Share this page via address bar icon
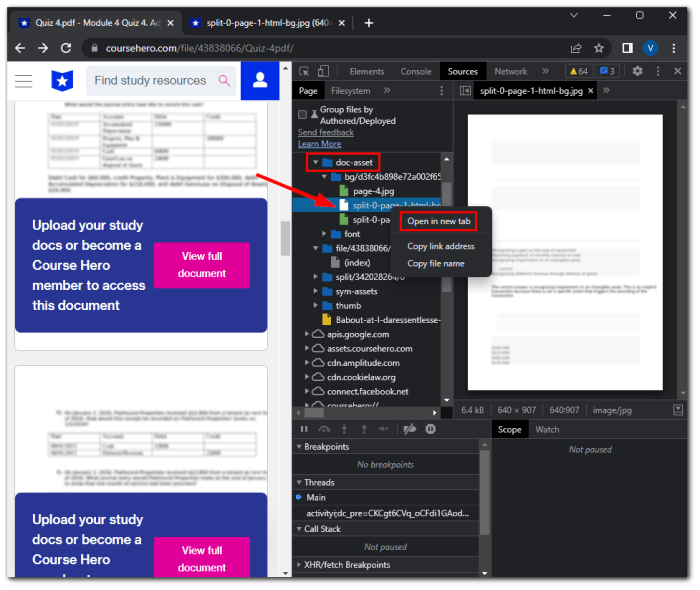700x590 pixels. tap(576, 48)
